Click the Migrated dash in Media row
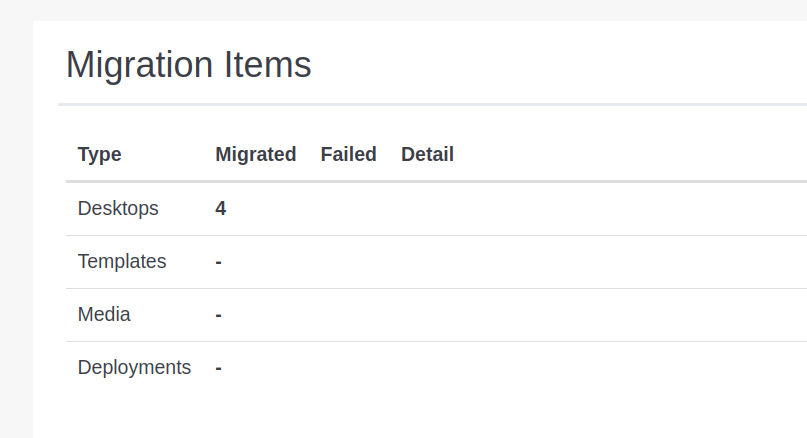807x438 pixels. click(x=218, y=315)
